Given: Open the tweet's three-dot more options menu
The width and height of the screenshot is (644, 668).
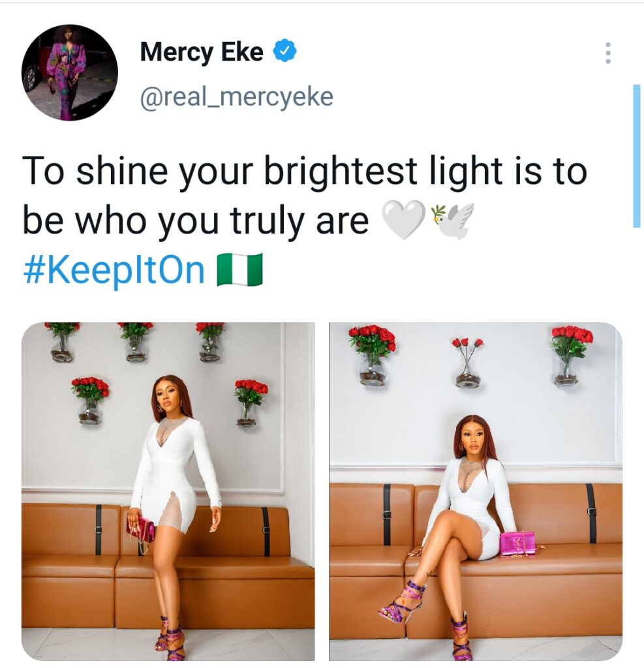Looking at the screenshot, I should pos(608,53).
